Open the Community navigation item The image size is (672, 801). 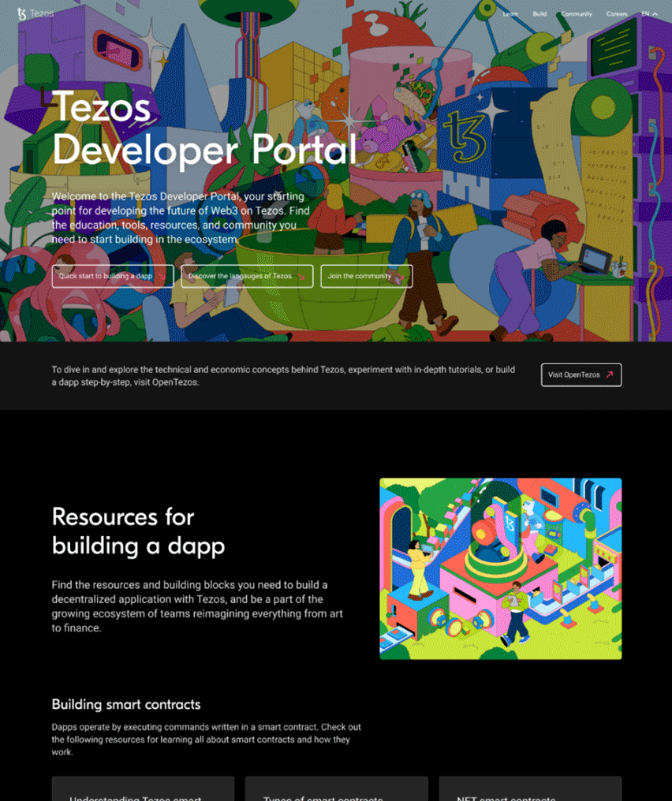tap(577, 13)
